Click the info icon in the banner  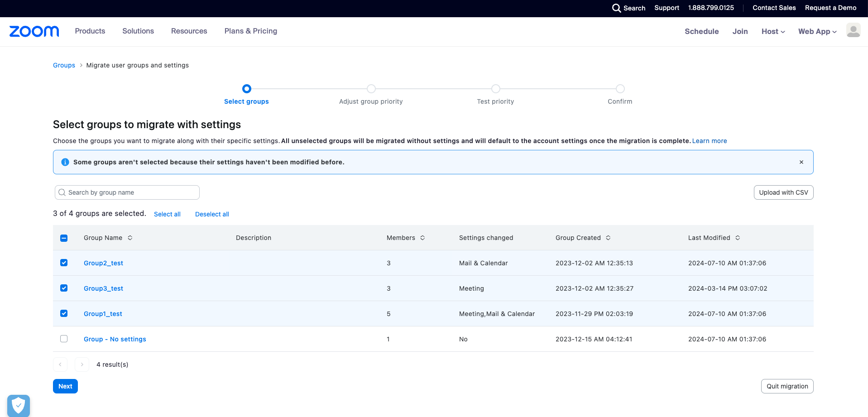[65, 162]
